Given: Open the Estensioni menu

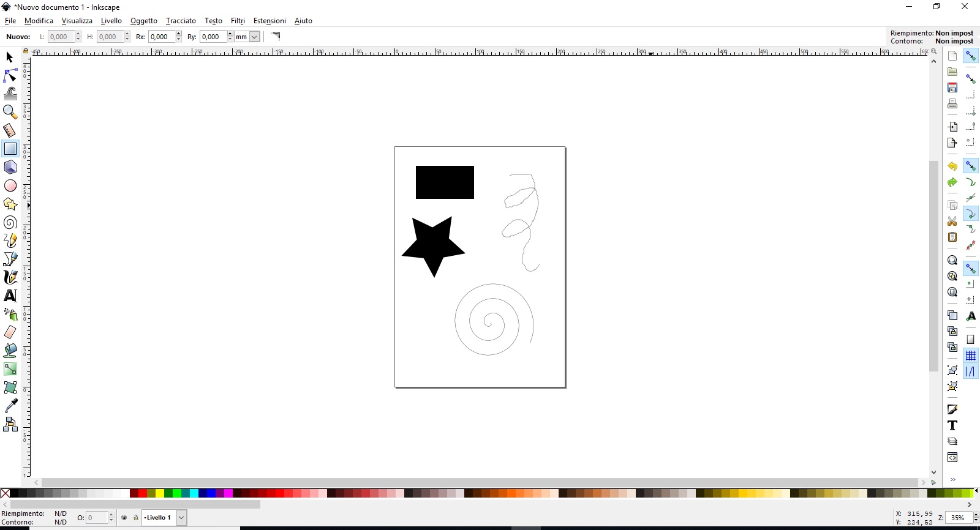Looking at the screenshot, I should [269, 21].
